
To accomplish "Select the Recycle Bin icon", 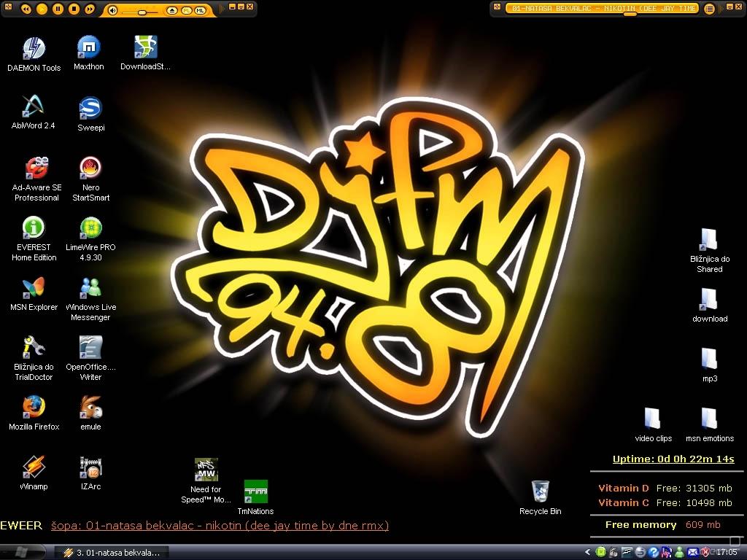I will point(541,497).
